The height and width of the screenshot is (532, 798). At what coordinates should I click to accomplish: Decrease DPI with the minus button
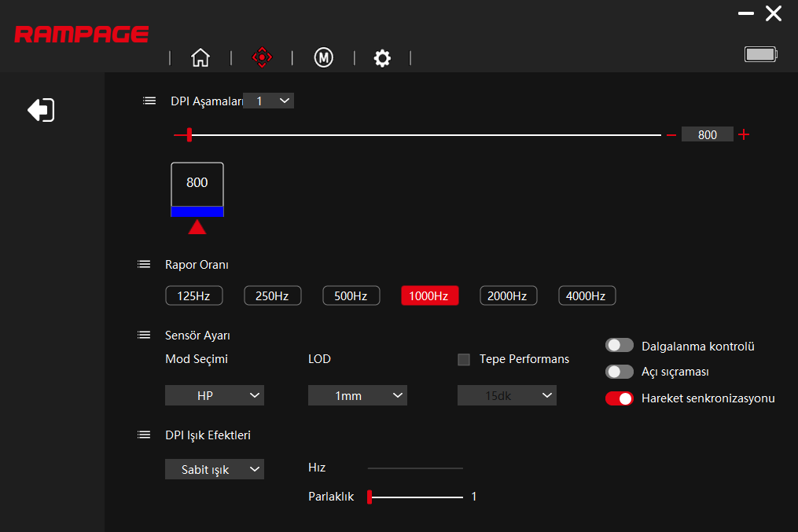coord(671,135)
